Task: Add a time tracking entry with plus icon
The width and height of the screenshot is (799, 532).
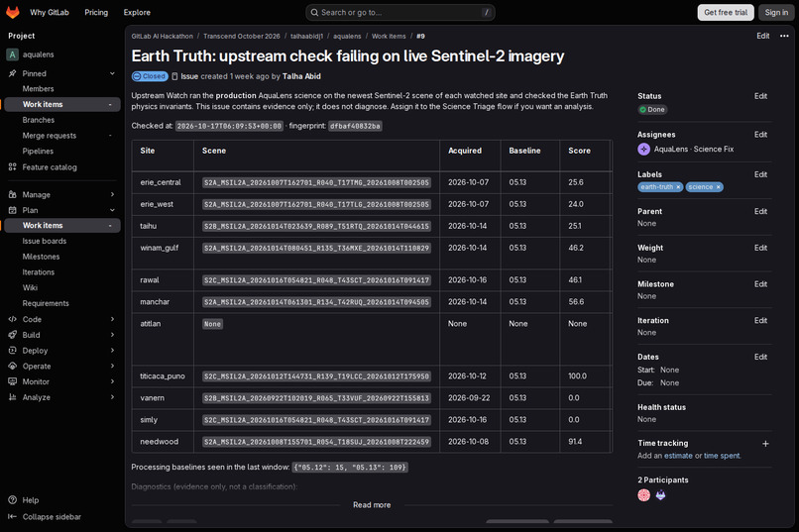Action: tap(765, 444)
